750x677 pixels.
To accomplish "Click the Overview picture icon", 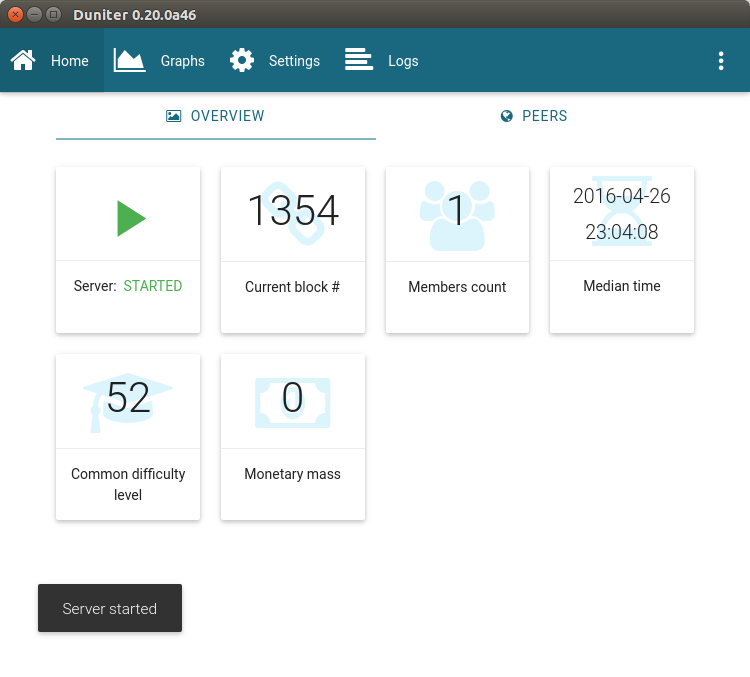I will pos(173,116).
